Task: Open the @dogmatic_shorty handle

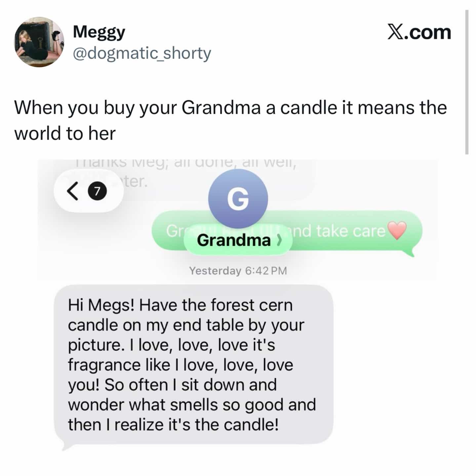Action: click(x=141, y=53)
